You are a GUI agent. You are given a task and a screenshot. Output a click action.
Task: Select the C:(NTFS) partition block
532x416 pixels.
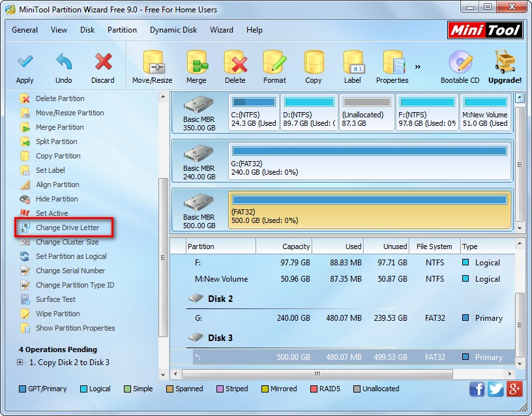254,112
